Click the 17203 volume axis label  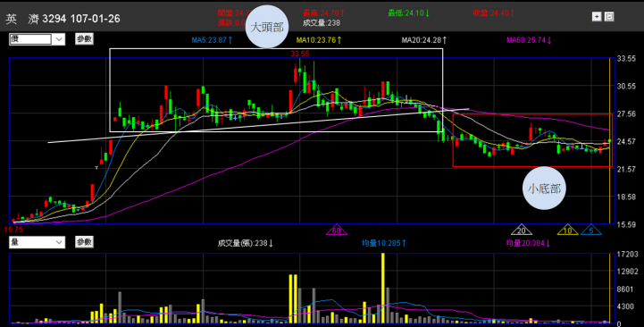(628, 255)
